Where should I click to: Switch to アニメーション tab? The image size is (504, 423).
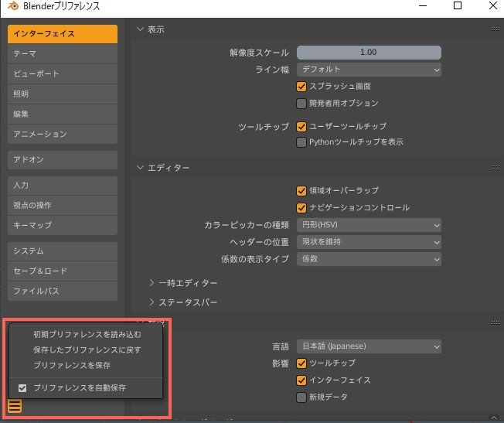pos(63,134)
